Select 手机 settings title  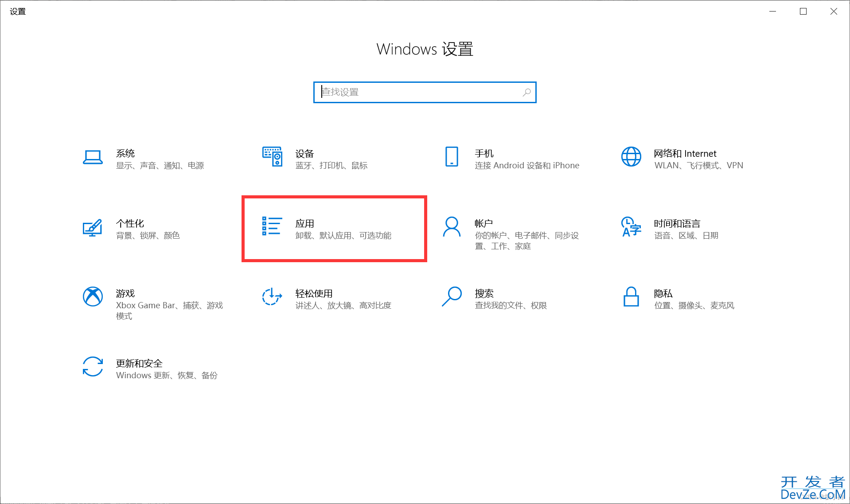tap(484, 153)
